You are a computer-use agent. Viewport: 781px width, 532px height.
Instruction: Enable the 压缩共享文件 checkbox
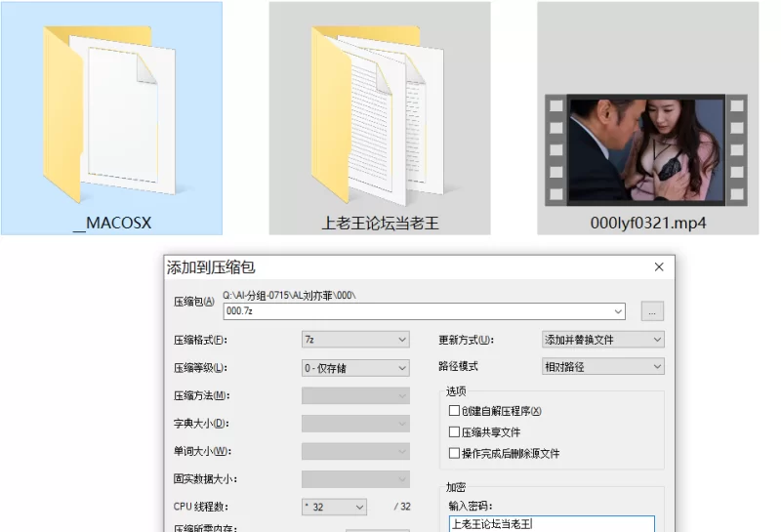tap(454, 431)
